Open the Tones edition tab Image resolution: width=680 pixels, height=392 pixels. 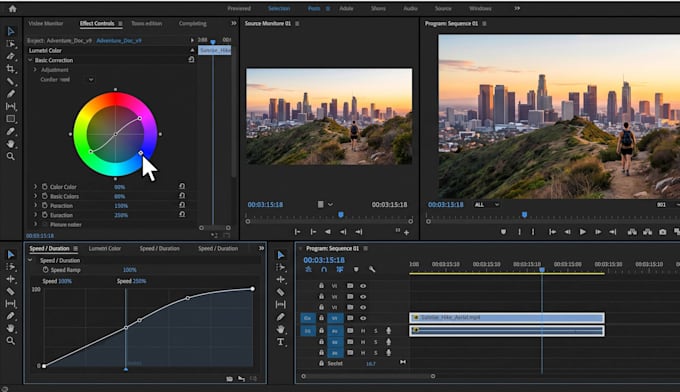click(x=147, y=23)
